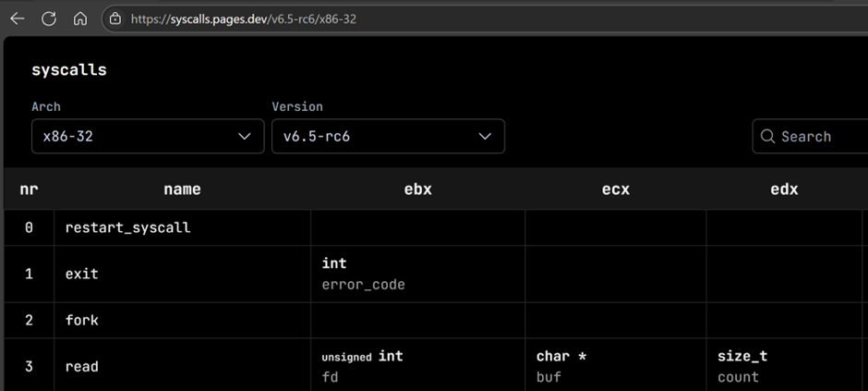This screenshot has height=391, width=868.
Task: Click the chevron on the Arch selector
Action: click(245, 137)
